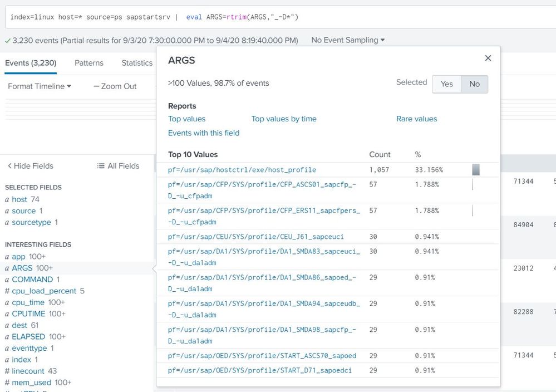Viewport: 556px width, 392px height.
Task: Click the 1,057 count value
Action: coord(379,170)
